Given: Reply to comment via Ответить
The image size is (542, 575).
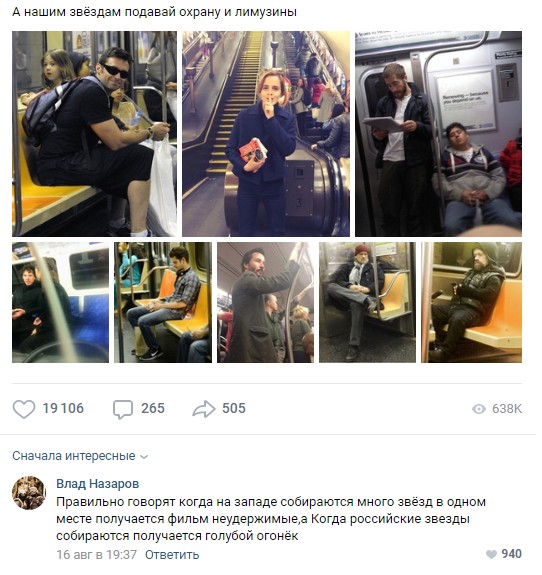Looking at the screenshot, I should point(172,554).
